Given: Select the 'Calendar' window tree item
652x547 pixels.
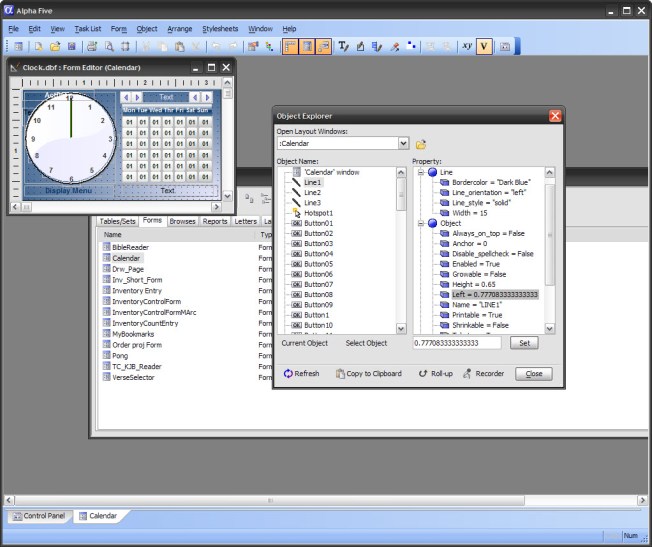Looking at the screenshot, I should click(x=331, y=172).
